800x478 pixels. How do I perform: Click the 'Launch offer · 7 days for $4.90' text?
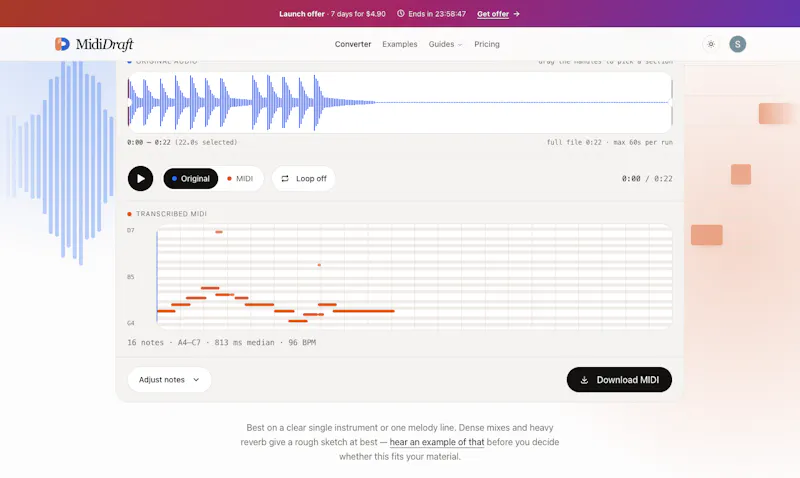[x=332, y=14]
